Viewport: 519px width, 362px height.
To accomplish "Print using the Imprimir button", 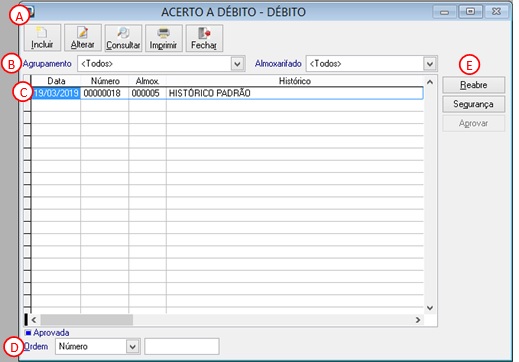I will (164, 38).
